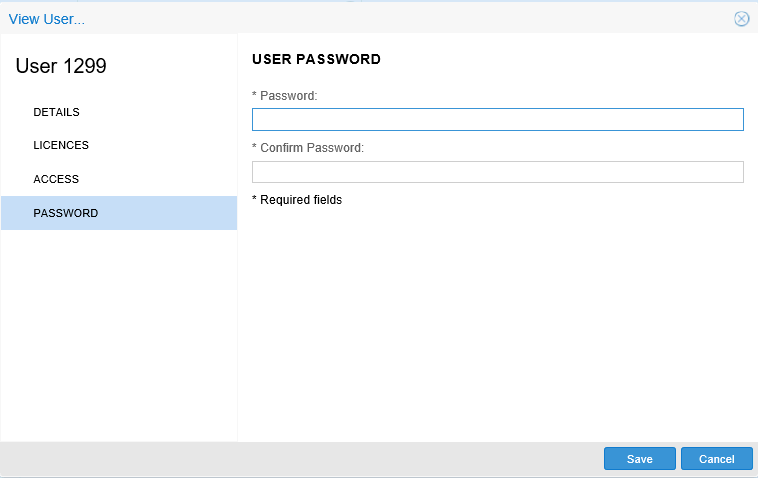Click the View User... dialog title
Screen dimensions: 758x478
click(x=47, y=19)
